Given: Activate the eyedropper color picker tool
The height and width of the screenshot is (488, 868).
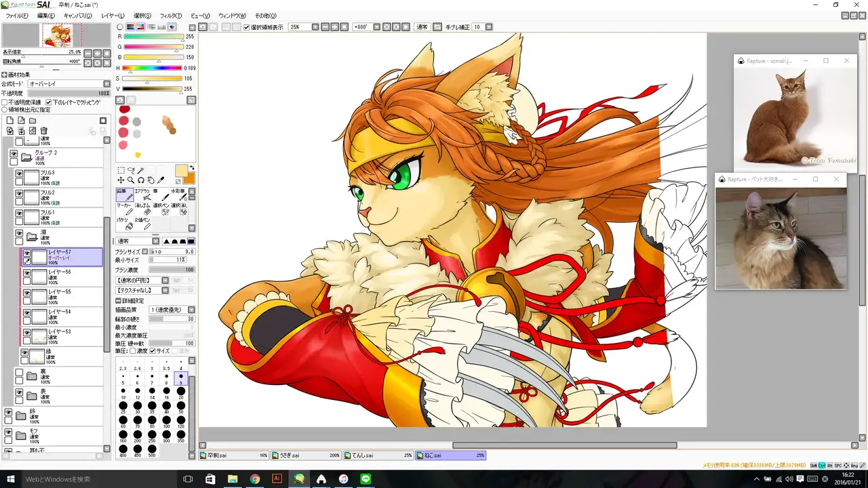Looking at the screenshot, I should tap(161, 180).
